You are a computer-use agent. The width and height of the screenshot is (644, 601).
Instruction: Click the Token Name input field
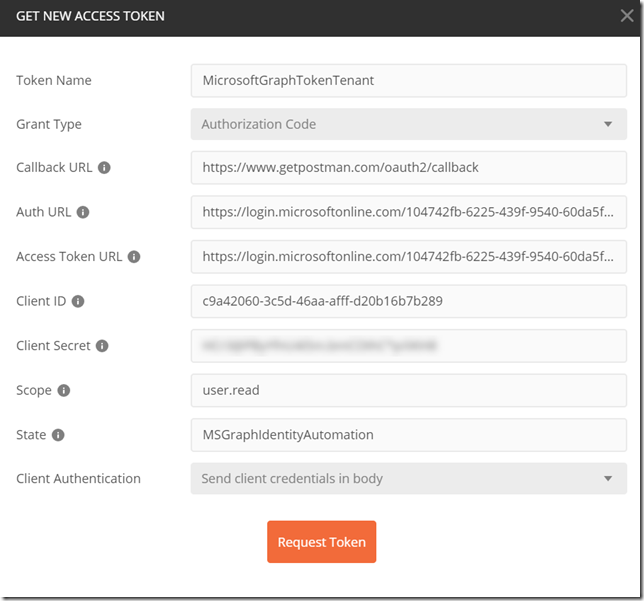click(409, 81)
